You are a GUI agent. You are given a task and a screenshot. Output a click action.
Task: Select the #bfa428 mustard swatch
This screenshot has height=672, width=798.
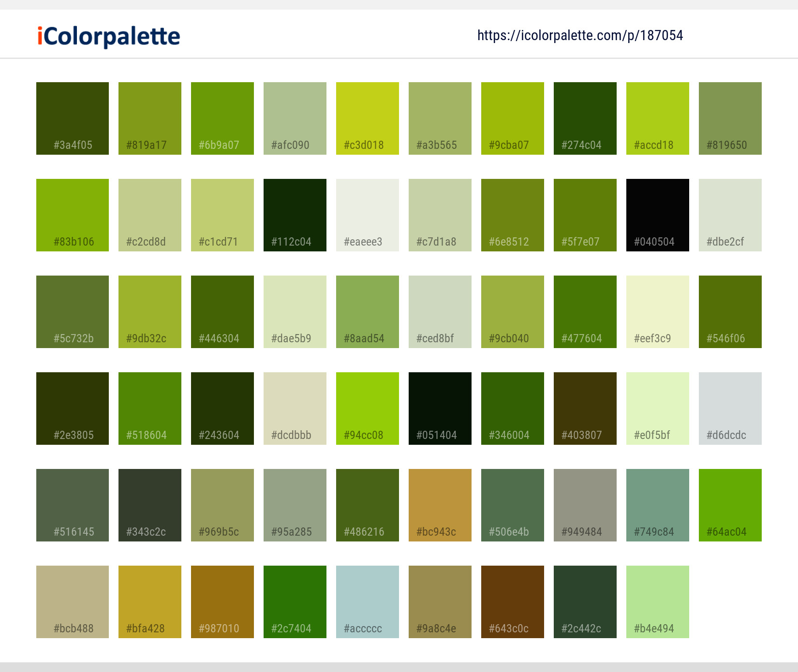pyautogui.click(x=150, y=602)
